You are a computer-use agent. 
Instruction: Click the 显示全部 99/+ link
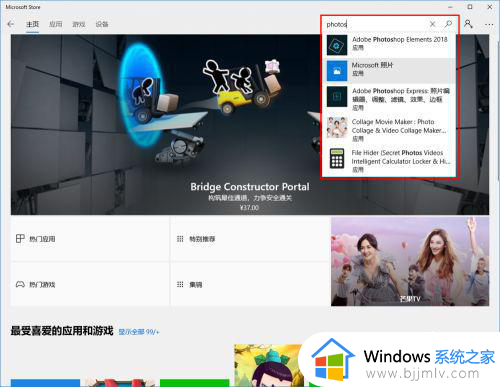(x=139, y=332)
